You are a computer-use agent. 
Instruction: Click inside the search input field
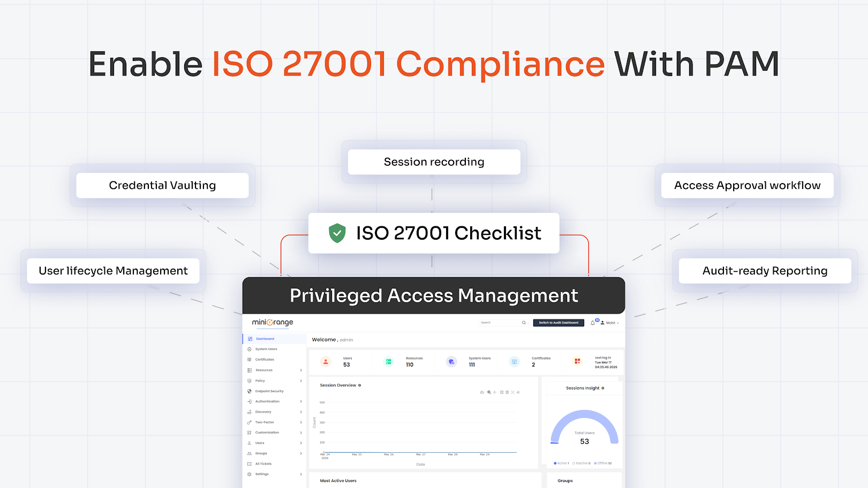coord(499,323)
